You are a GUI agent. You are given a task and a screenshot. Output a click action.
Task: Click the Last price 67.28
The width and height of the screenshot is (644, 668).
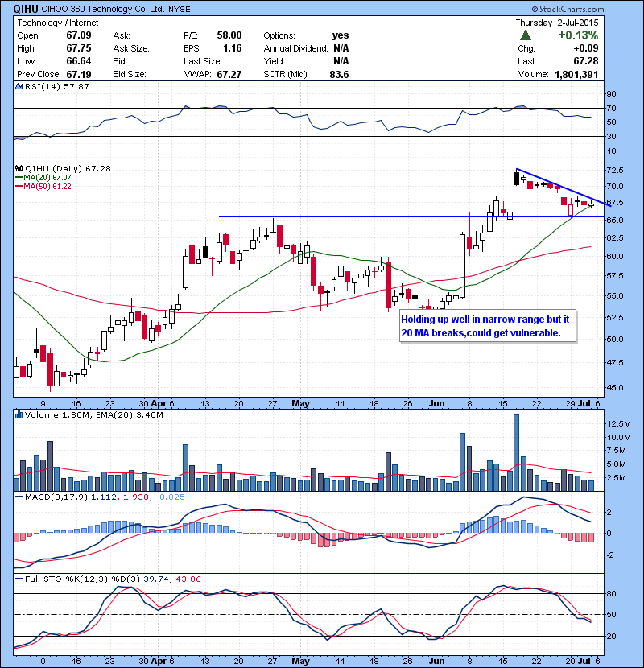585,61
